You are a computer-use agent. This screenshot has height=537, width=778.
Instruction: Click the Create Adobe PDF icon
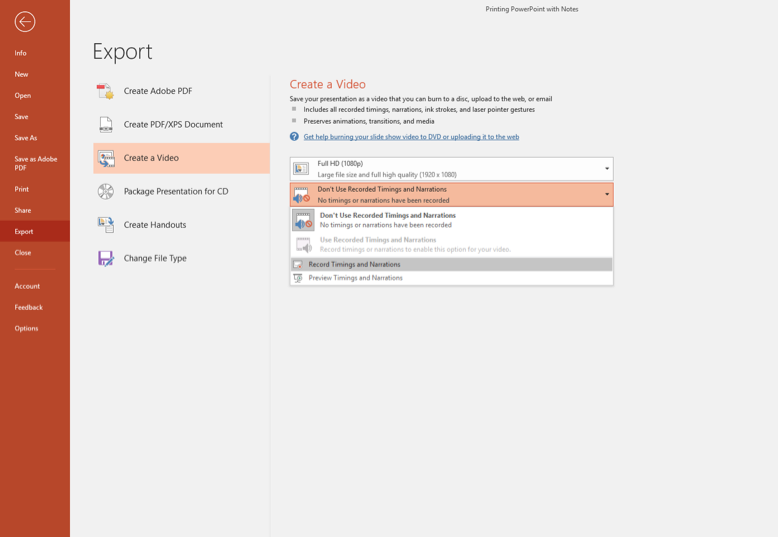(105, 91)
